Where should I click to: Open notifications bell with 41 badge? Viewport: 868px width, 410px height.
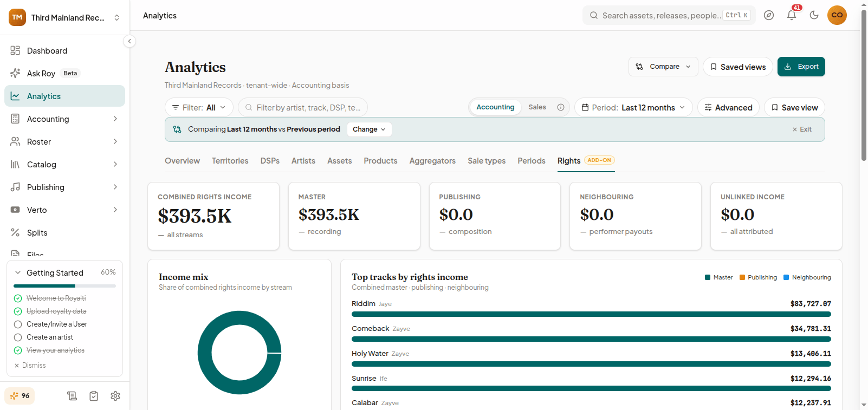click(x=792, y=15)
